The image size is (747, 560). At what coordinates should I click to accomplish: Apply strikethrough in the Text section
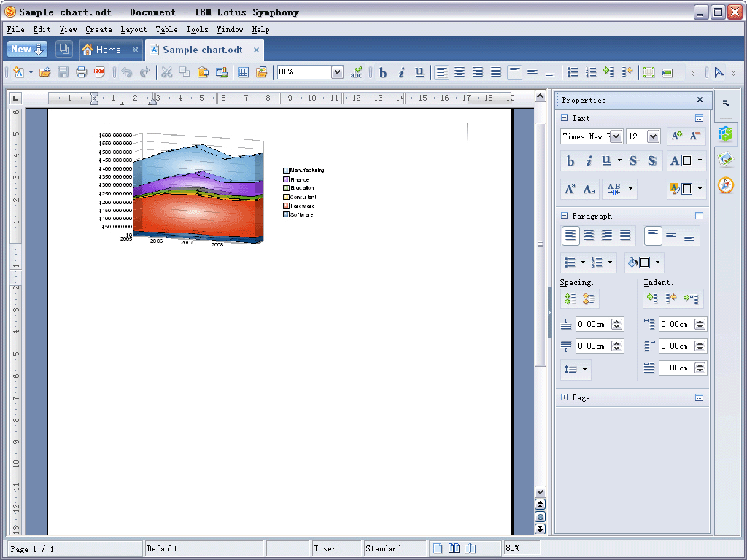[x=633, y=160]
